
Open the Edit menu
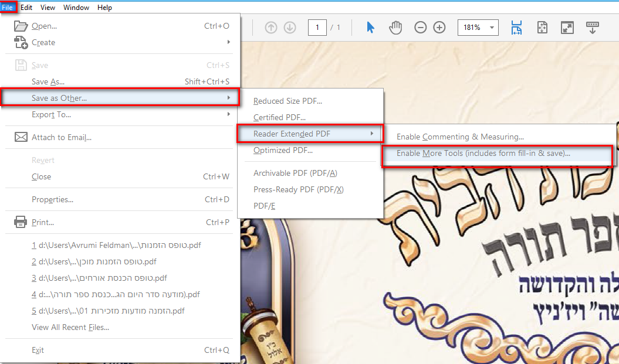pyautogui.click(x=26, y=8)
